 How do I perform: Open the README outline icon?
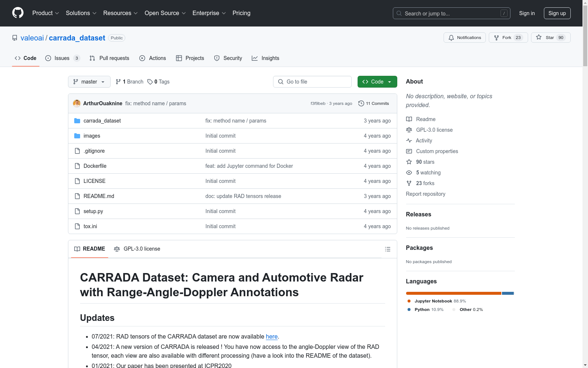[x=388, y=249]
